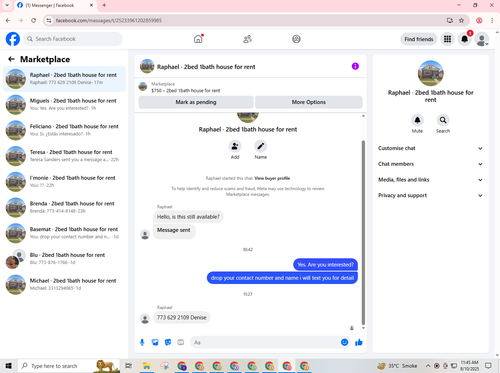Expand Chat members section
Image resolution: width=500 pixels, height=373 pixels.
[430, 164]
